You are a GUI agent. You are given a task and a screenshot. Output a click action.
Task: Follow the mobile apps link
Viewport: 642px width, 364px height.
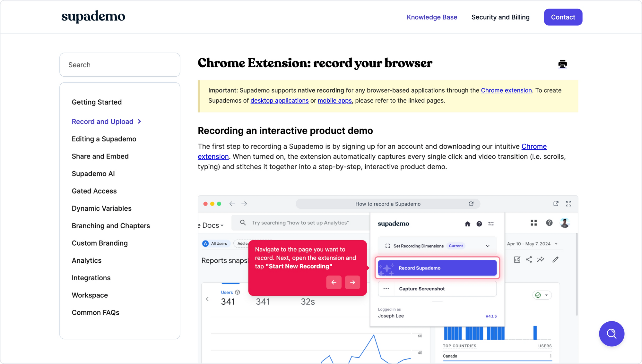pos(334,100)
